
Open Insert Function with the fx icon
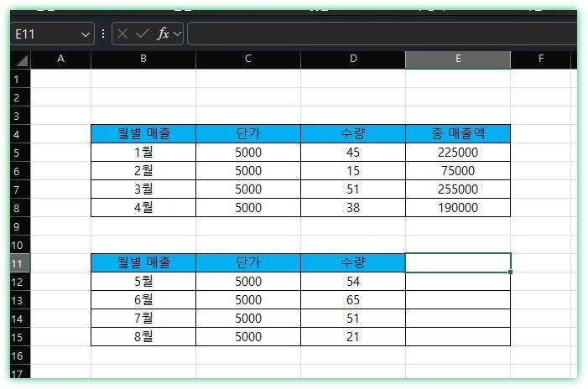click(x=163, y=34)
